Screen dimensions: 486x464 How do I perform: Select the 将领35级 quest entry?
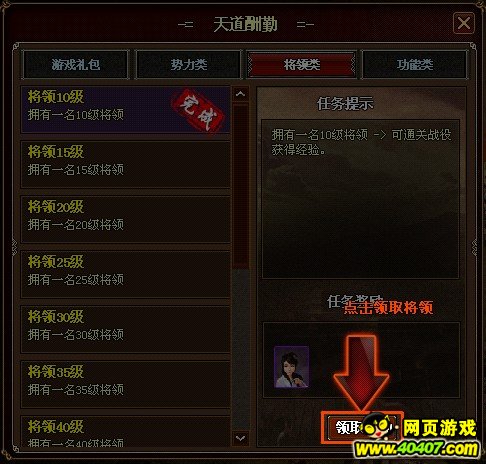point(126,384)
